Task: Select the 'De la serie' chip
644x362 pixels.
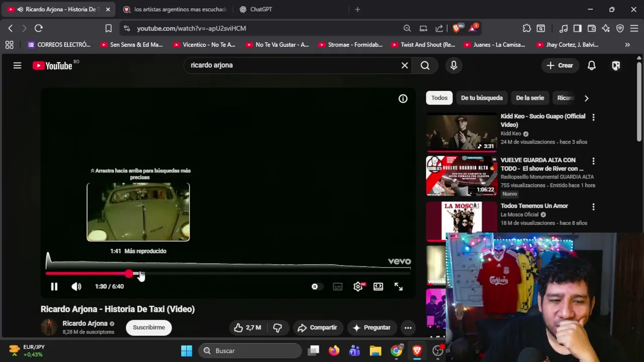Action: click(530, 98)
